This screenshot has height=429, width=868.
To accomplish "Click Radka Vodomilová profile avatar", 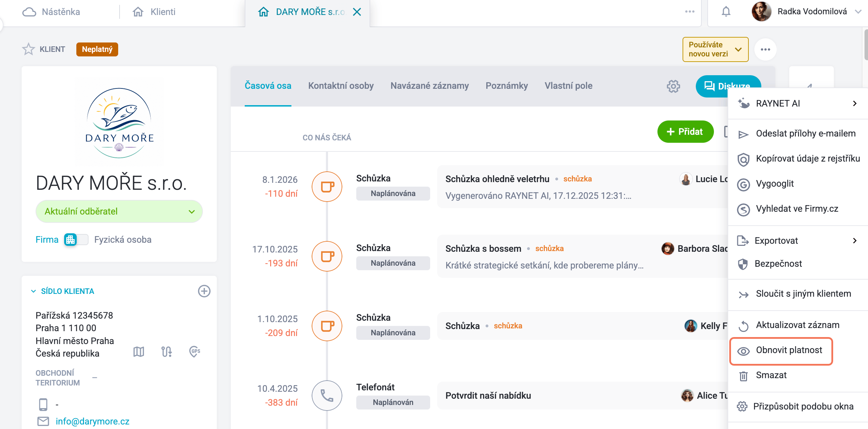I will tap(761, 11).
